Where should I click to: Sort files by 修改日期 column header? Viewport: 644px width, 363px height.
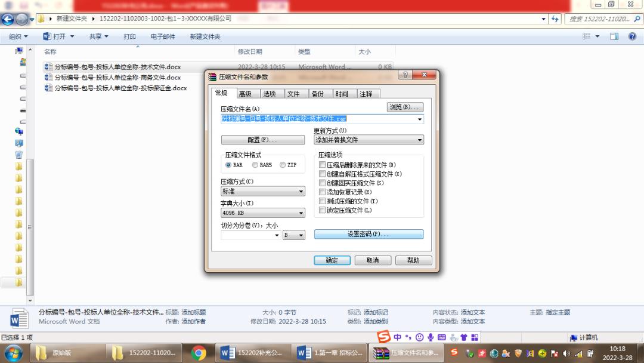(265, 51)
